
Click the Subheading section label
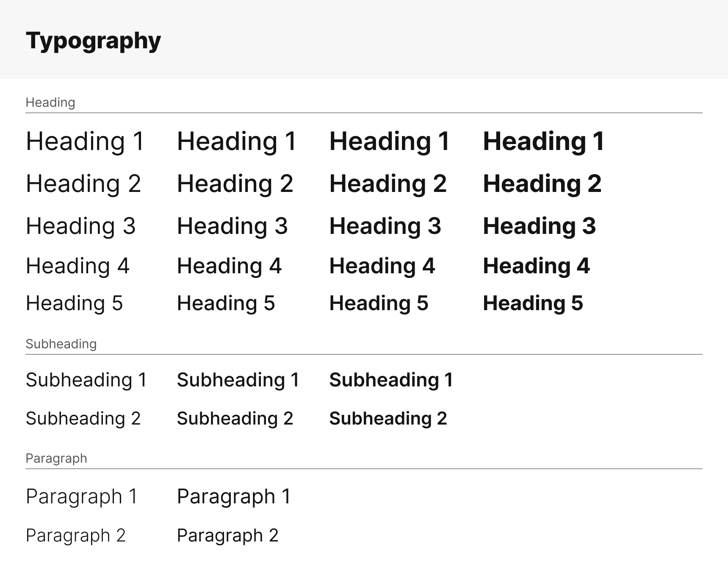tap(61, 344)
